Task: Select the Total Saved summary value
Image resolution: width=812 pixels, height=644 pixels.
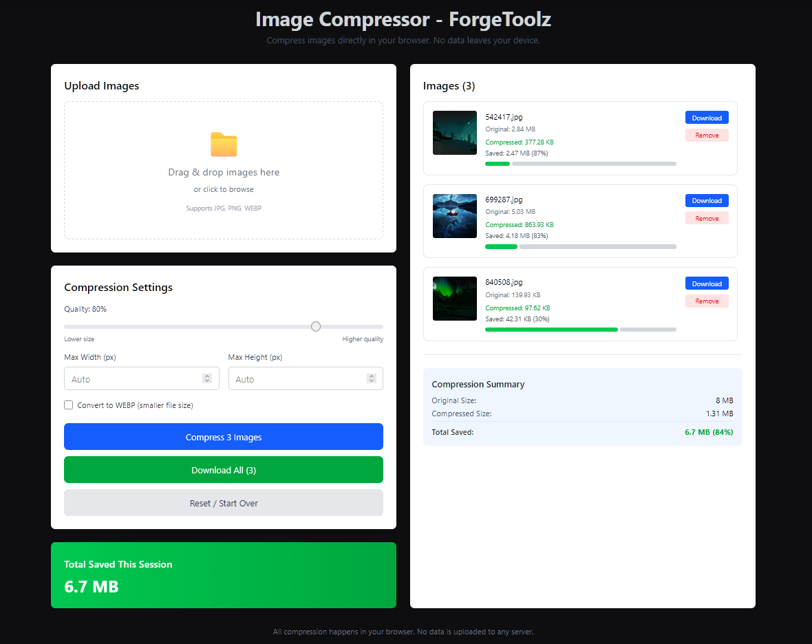Action: coord(709,432)
